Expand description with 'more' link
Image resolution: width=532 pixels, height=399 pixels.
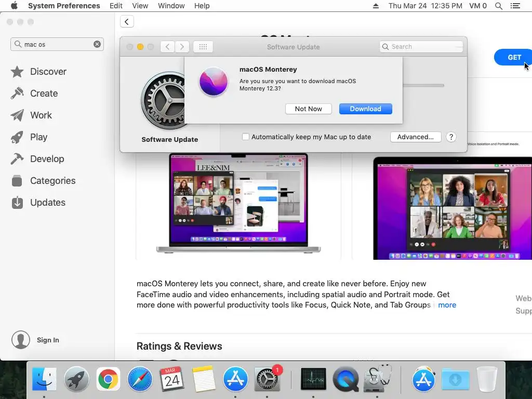click(447, 305)
